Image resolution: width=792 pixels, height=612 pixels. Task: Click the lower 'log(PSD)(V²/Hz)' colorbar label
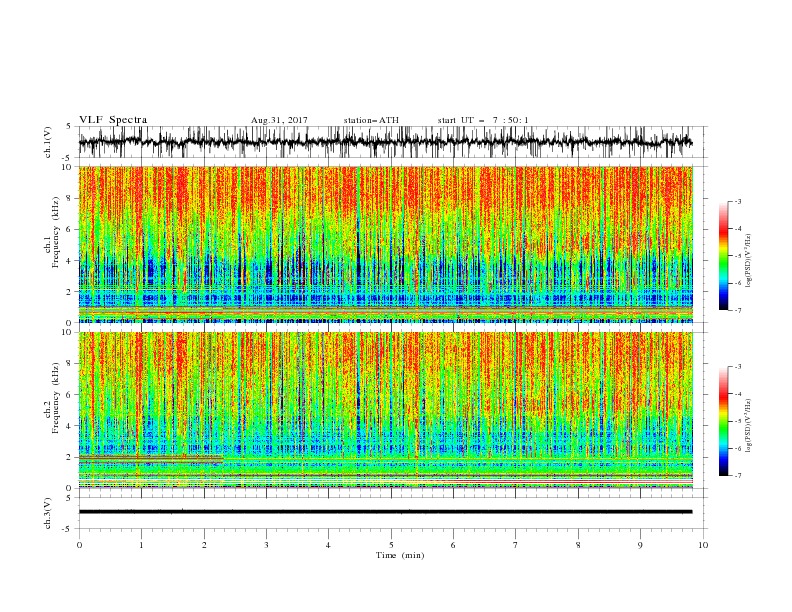tap(748, 426)
